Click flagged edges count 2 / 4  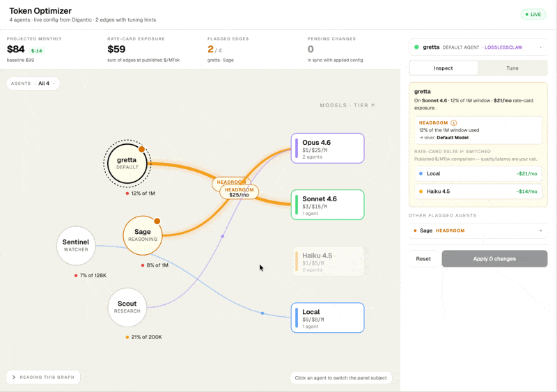(x=214, y=49)
